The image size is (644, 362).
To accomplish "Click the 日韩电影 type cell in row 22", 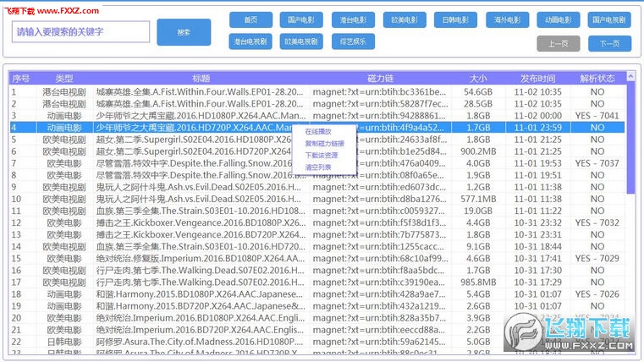I will [64, 342].
